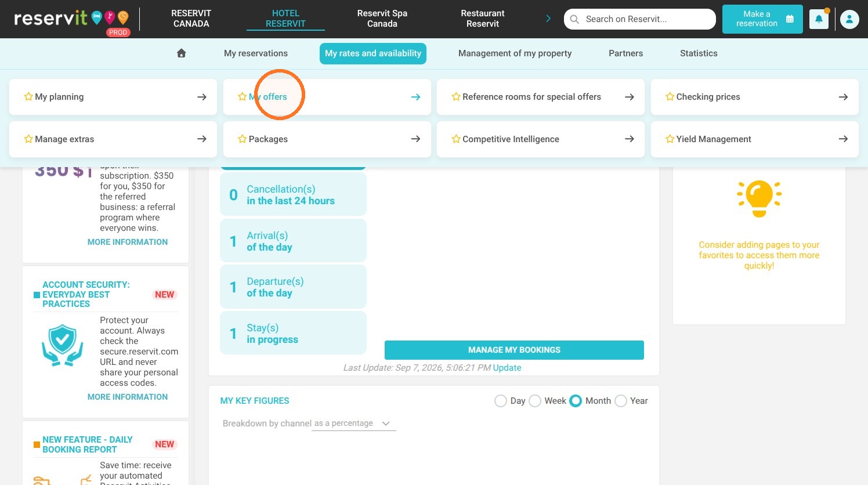The image size is (868, 485).
Task: Click the MY KEY FIGURES heading
Action: [255, 401]
